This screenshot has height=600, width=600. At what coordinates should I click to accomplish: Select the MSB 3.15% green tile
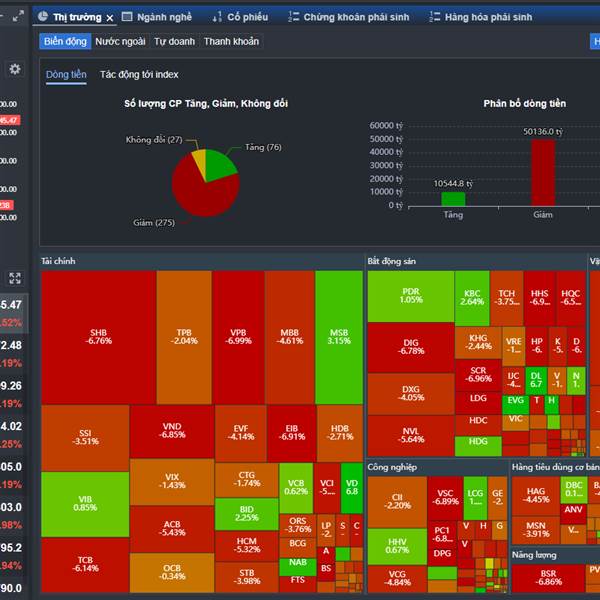339,337
